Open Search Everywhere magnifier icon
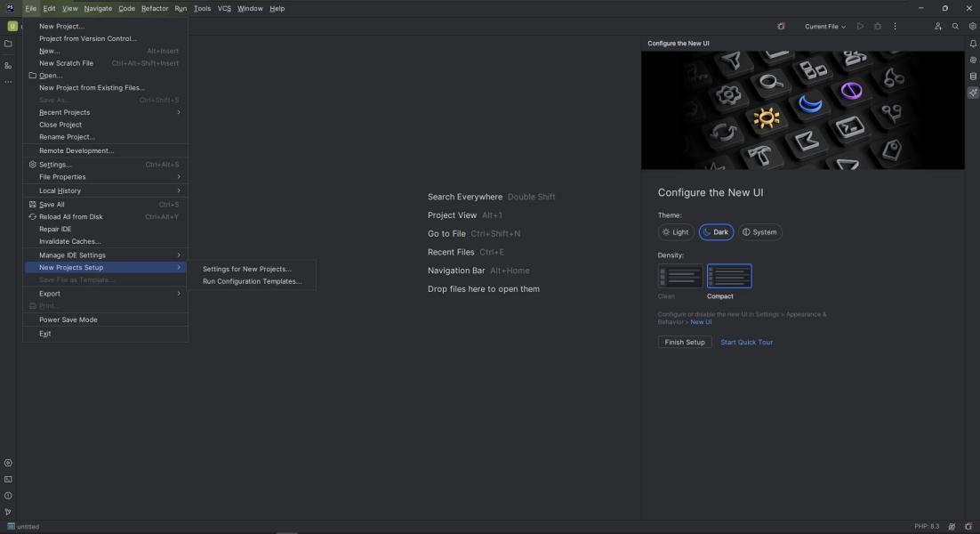980x534 pixels. tap(955, 27)
